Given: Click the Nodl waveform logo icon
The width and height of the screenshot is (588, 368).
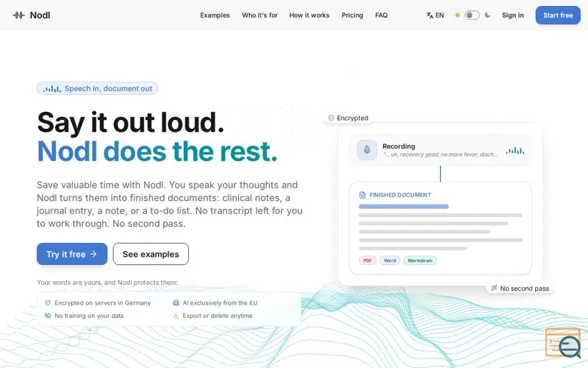Looking at the screenshot, I should [x=18, y=15].
